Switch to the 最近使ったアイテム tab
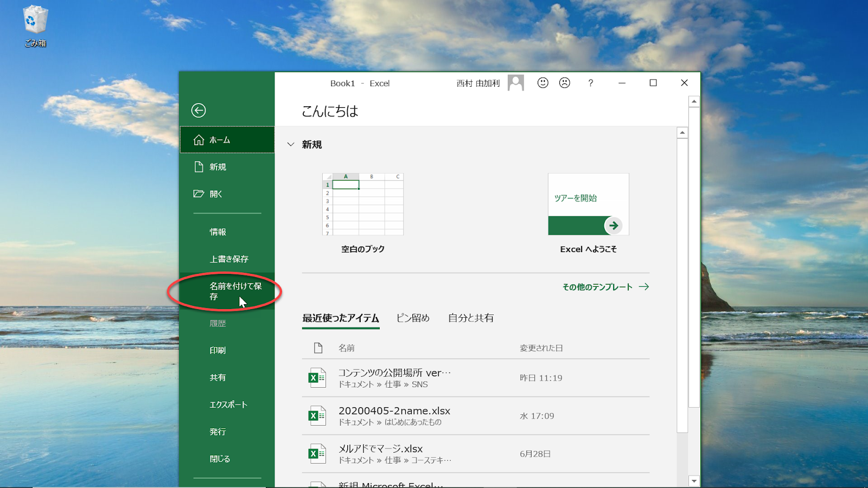Viewport: 868px width, 488px height. (341, 318)
